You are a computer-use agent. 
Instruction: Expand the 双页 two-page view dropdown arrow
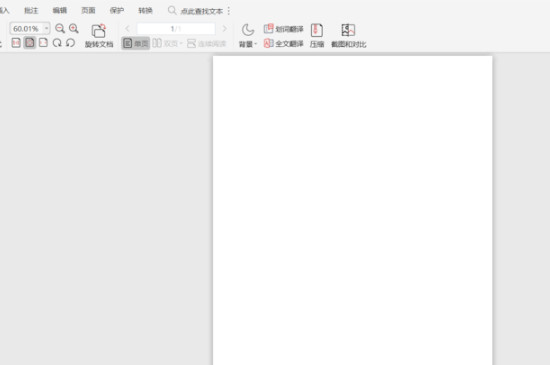pos(181,43)
